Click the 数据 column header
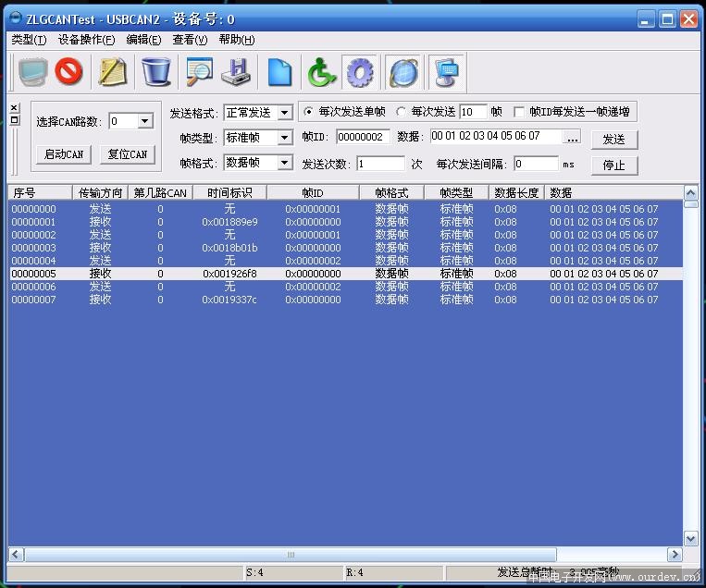This screenshot has width=706, height=588. pyautogui.click(x=613, y=192)
